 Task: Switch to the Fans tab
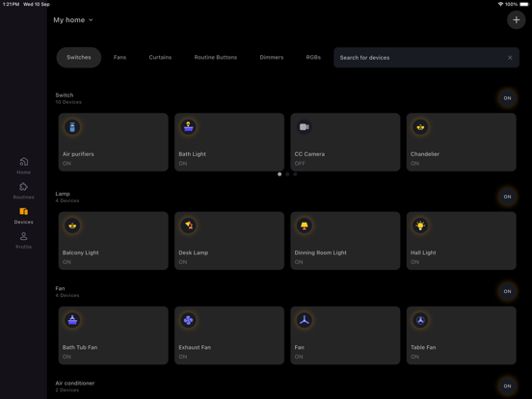pos(120,57)
